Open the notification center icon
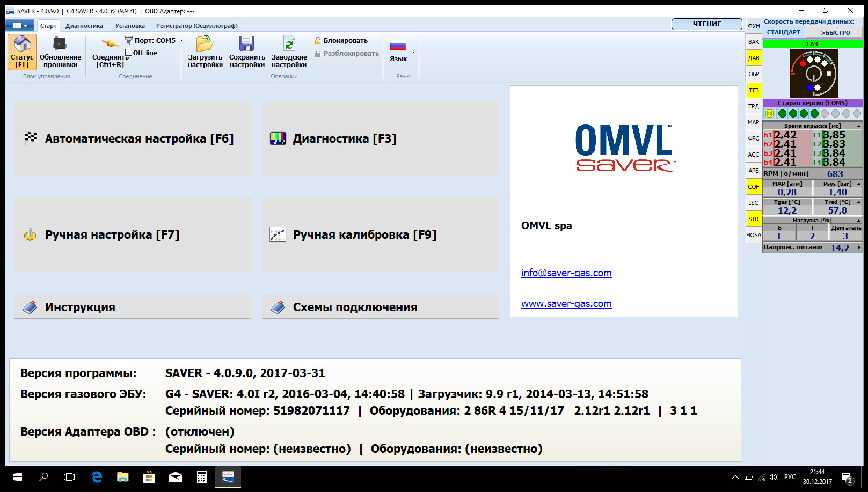 pyautogui.click(x=848, y=478)
